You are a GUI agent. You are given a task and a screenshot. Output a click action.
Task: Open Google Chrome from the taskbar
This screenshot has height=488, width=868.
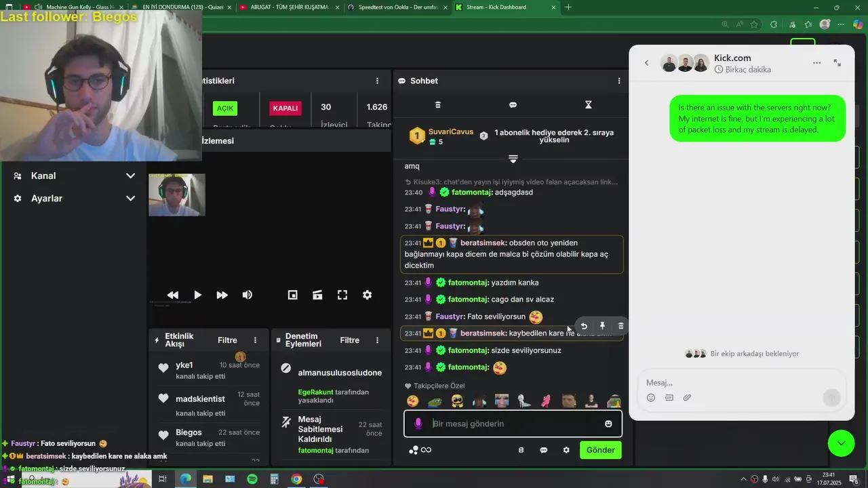tap(296, 479)
